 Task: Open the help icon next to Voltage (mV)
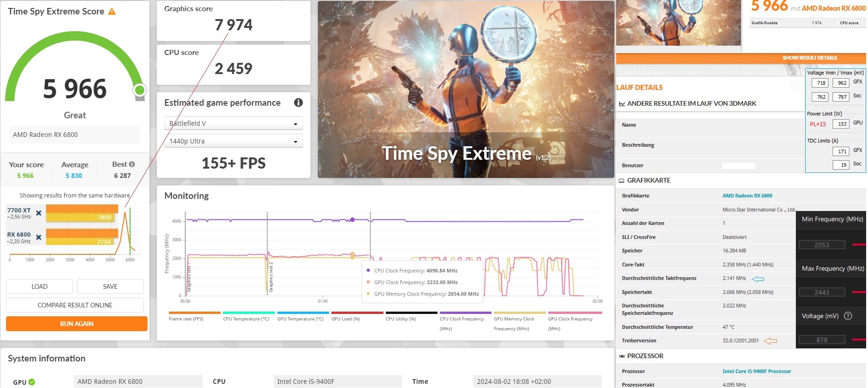click(848, 316)
